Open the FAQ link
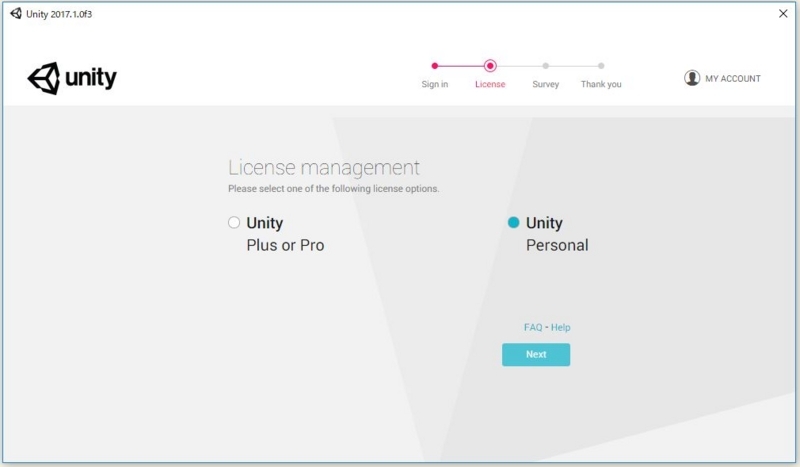This screenshot has width=800, height=467. 533,327
